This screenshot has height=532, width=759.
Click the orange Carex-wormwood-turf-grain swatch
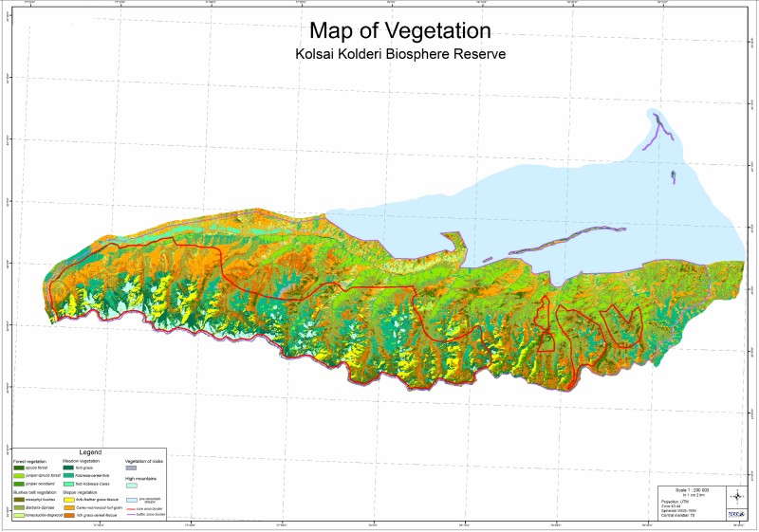tap(68, 507)
